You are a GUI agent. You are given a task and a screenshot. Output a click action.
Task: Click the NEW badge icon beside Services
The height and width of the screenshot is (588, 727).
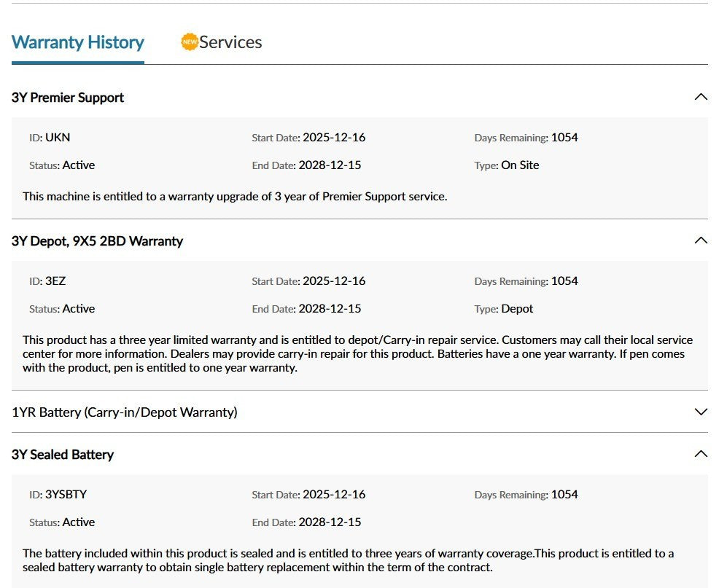click(x=189, y=42)
